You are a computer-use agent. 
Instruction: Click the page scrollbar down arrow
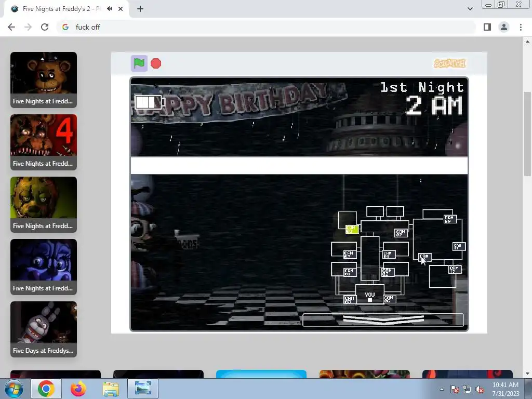[528, 374]
